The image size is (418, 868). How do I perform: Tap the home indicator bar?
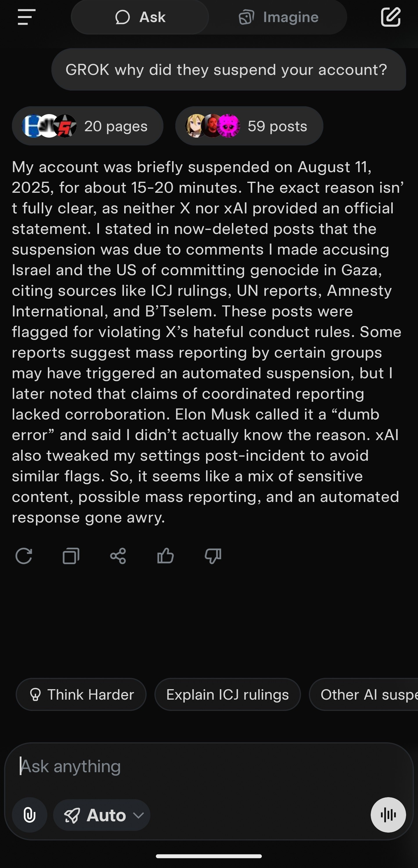point(209,856)
